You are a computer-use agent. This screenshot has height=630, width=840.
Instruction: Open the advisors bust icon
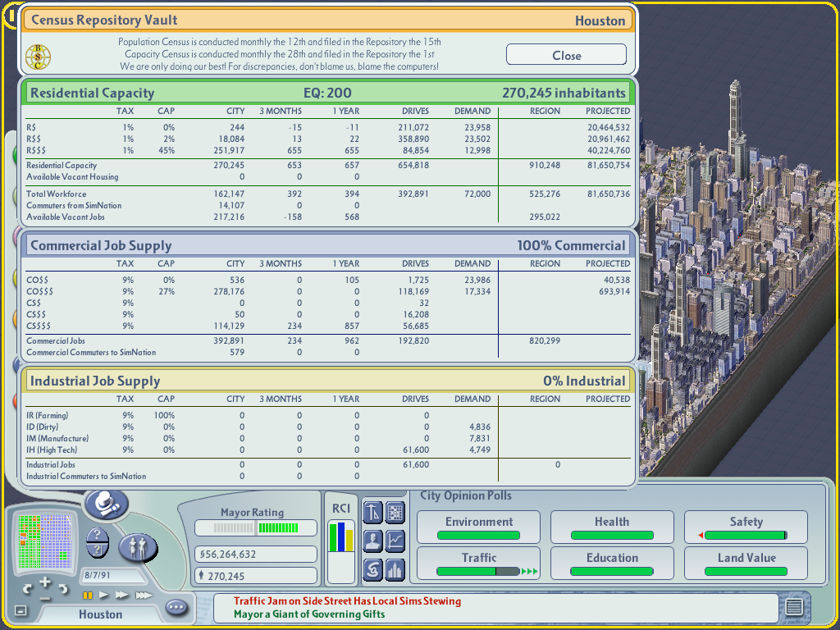372,541
